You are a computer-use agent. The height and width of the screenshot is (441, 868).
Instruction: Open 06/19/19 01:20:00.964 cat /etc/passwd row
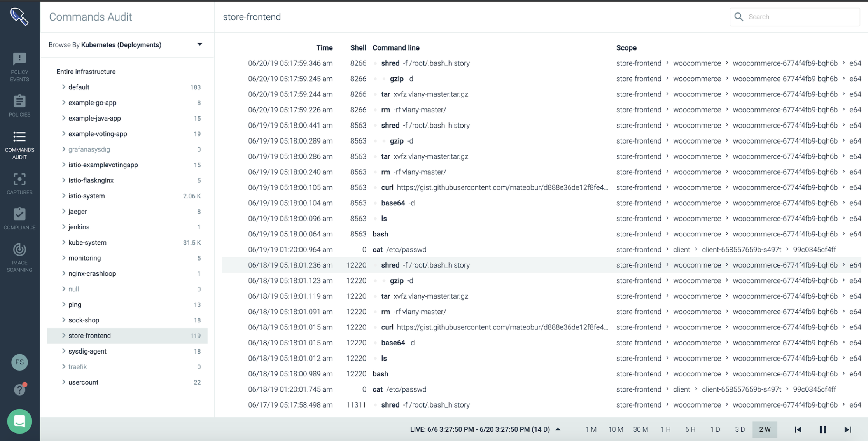coord(542,250)
